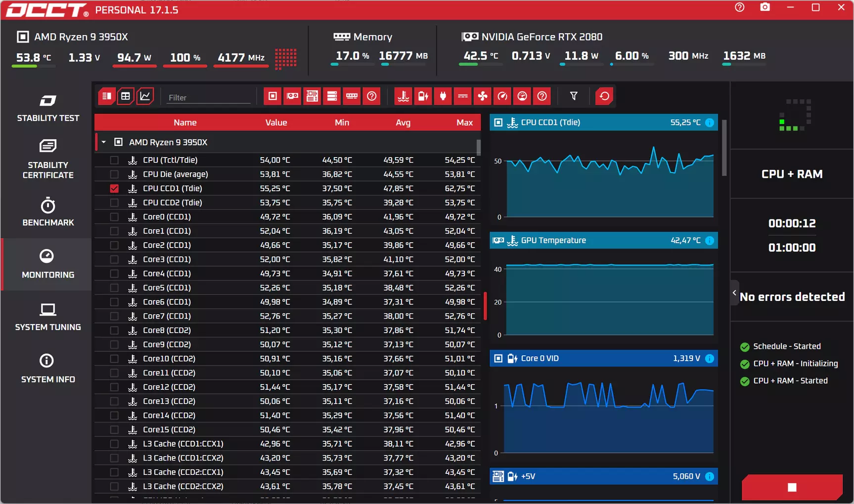The height and width of the screenshot is (504, 854).
Task: Stop the running CPU + RAM test
Action: click(792, 487)
